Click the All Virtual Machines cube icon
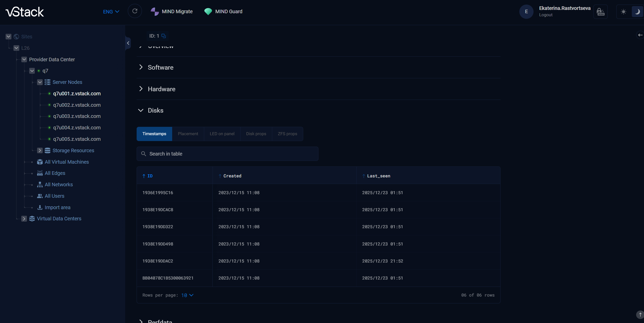 (x=40, y=162)
